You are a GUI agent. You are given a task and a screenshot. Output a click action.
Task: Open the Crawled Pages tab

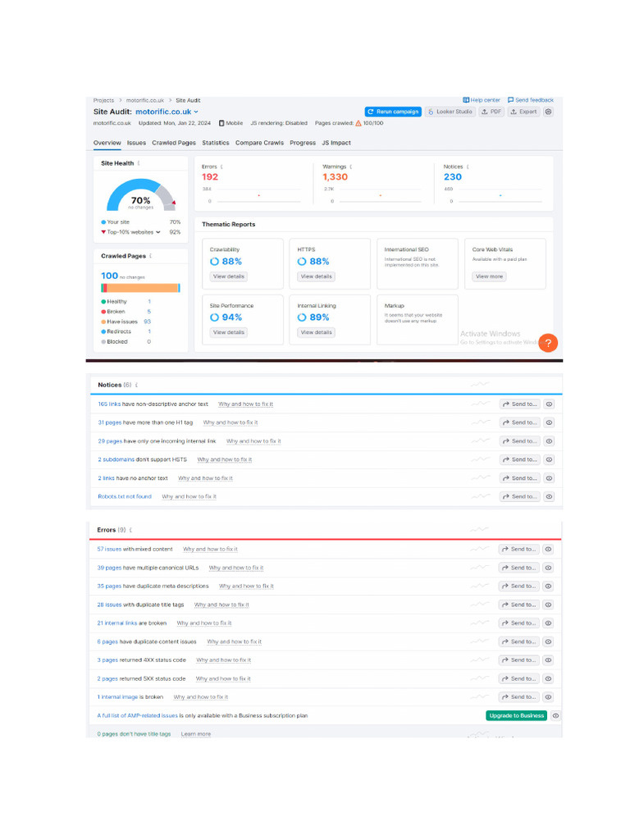click(174, 143)
